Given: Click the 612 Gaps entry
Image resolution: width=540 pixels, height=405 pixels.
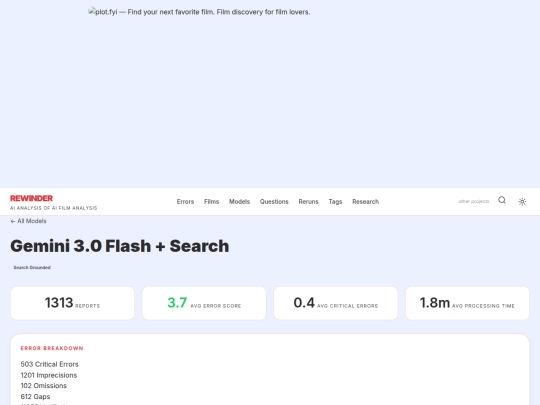Looking at the screenshot, I should (x=35, y=396).
